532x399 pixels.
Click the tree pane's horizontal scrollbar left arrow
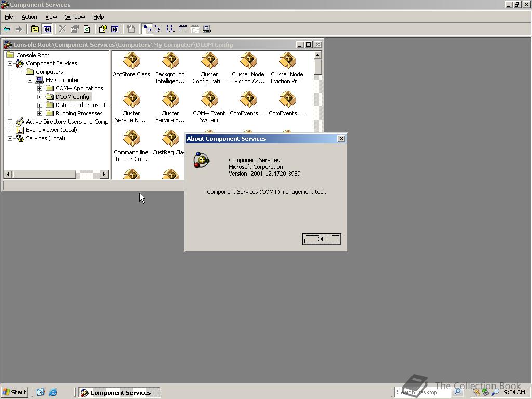(x=8, y=175)
